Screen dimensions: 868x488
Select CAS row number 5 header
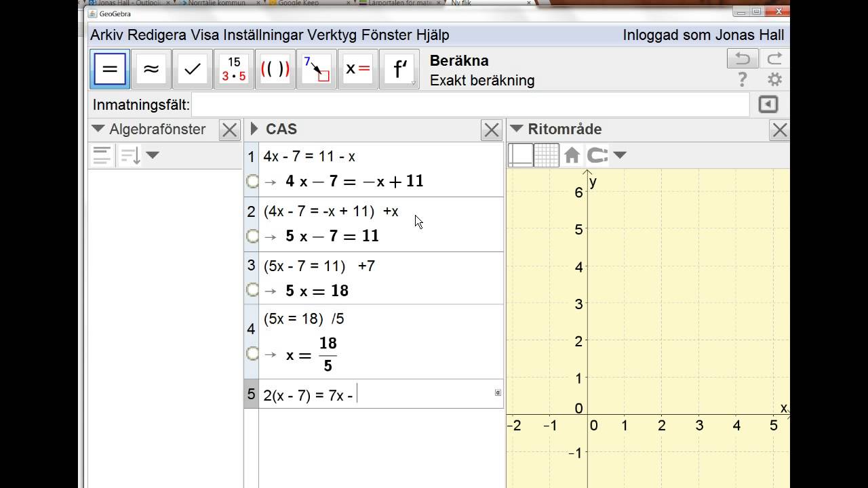click(251, 394)
